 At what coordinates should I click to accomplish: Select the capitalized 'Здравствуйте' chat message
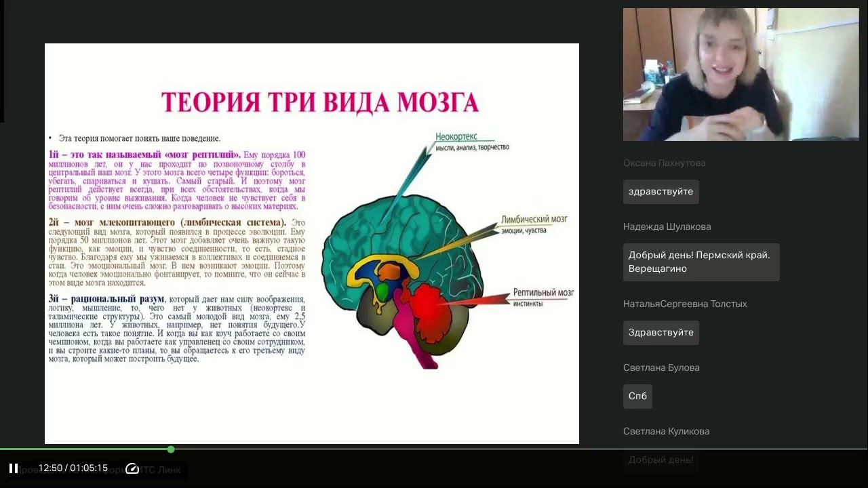coord(660,333)
